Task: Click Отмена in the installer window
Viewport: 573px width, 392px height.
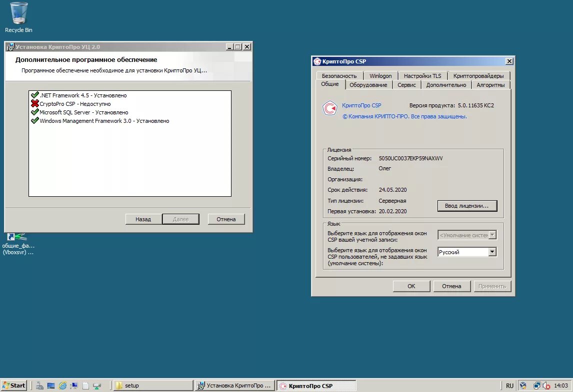Action: pos(226,219)
